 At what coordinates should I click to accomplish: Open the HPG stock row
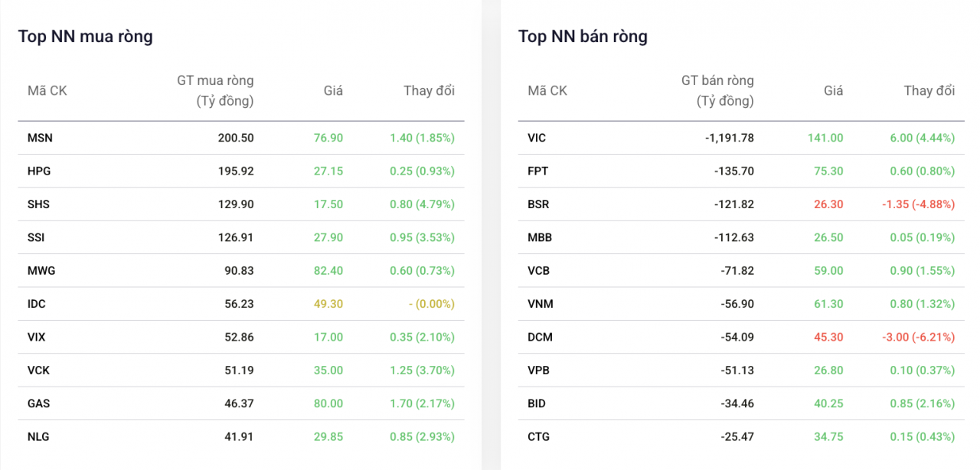point(39,171)
